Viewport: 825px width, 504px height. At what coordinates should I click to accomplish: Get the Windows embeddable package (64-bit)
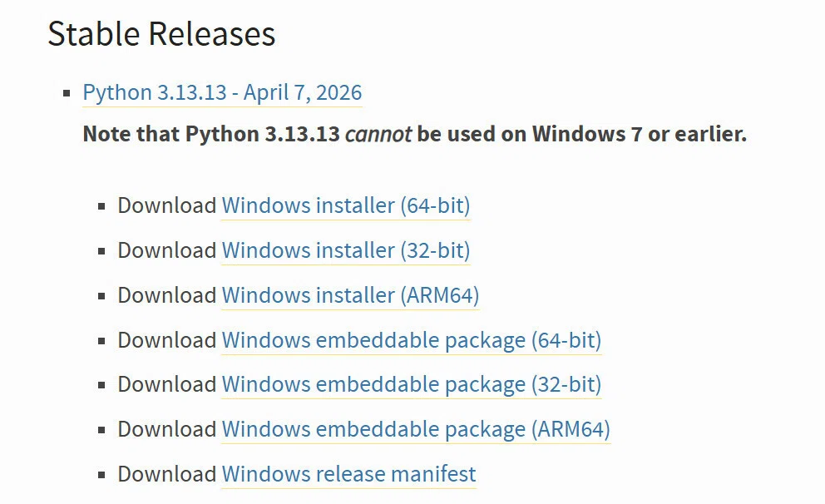pyautogui.click(x=412, y=340)
